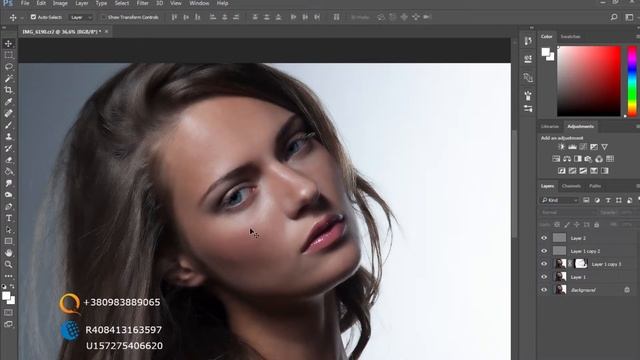Click the layer mask thumbnail on Layer 1 copy 3
Screen dimensions: 640x360
[x=581, y=264]
